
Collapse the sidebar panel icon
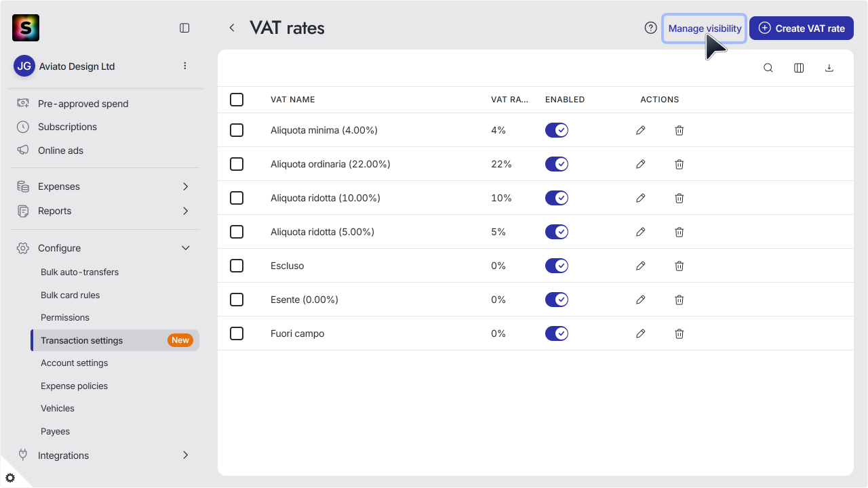point(184,28)
